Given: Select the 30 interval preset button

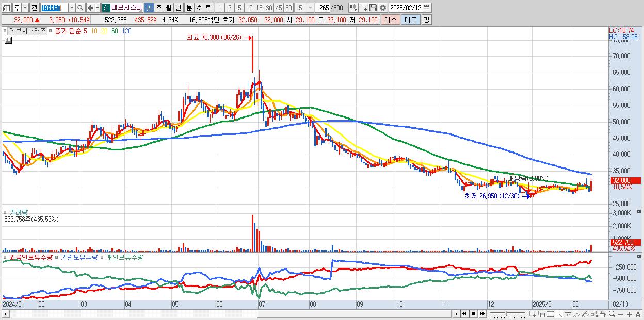Looking at the screenshot, I should tap(269, 8).
